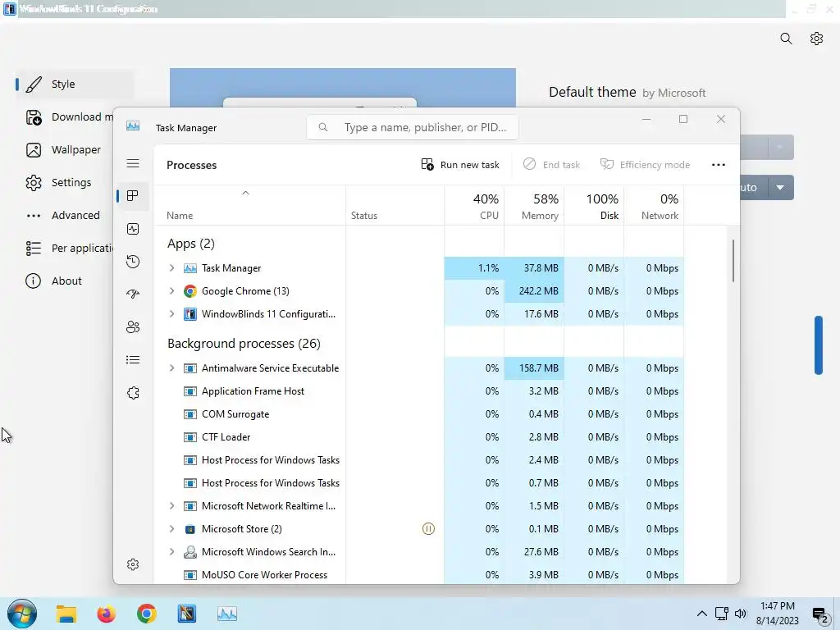Click Microsoft Store suspended status icon
The image size is (840, 630).
point(428,529)
